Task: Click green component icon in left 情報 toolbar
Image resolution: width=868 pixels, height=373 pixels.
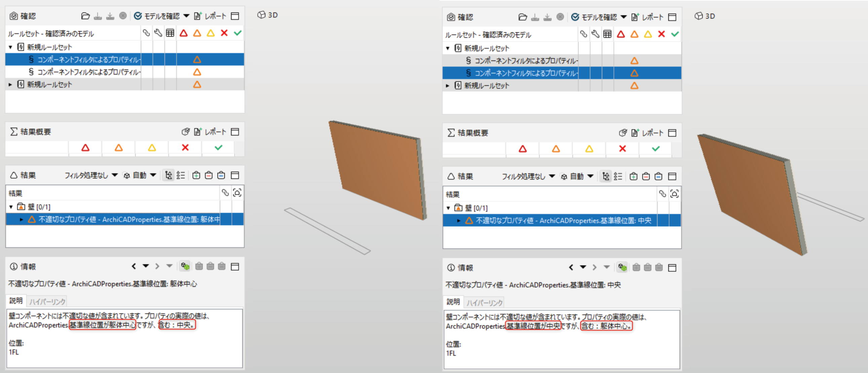Action: click(185, 266)
